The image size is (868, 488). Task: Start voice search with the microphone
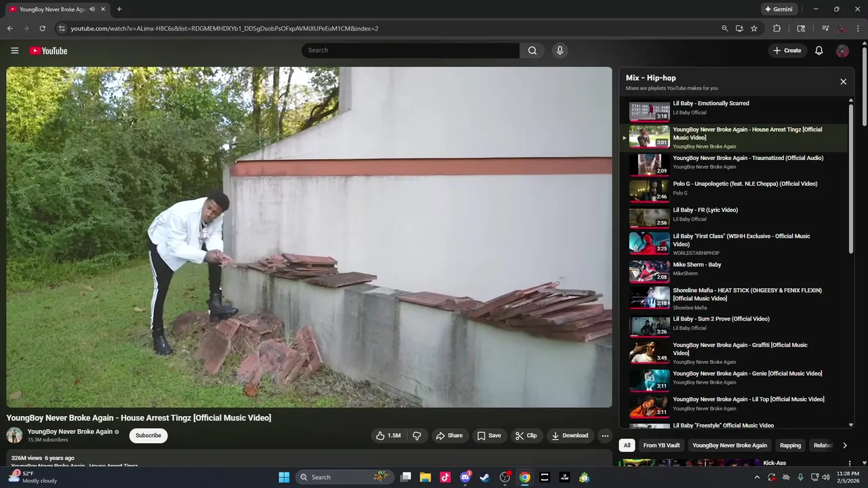[559, 50]
